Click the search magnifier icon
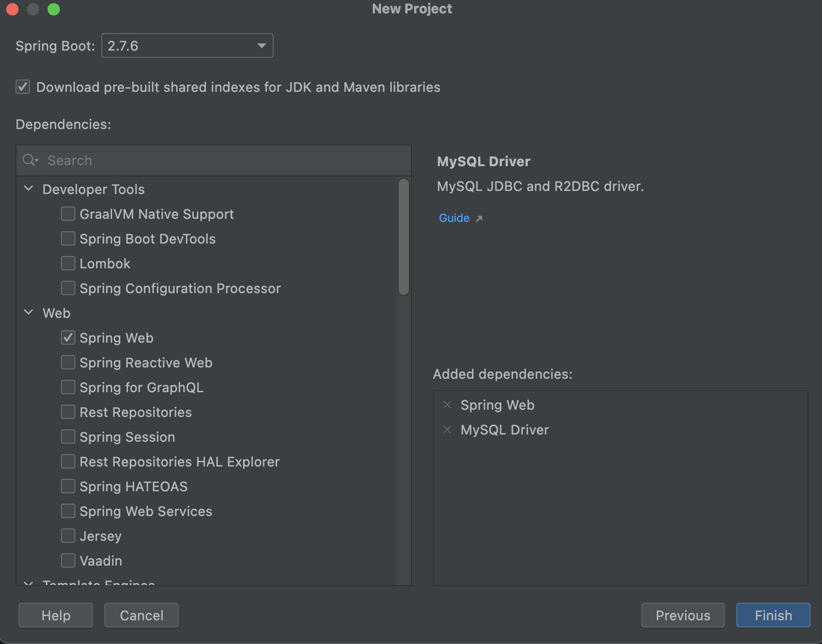Viewport: 822px width, 644px height. [29, 160]
